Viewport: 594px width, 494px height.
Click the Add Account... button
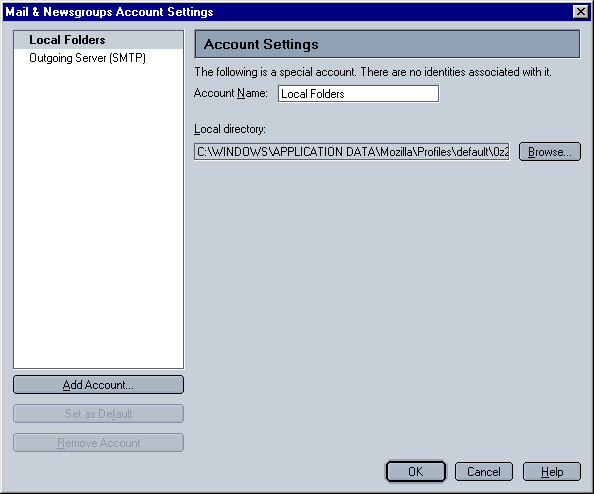(98, 385)
